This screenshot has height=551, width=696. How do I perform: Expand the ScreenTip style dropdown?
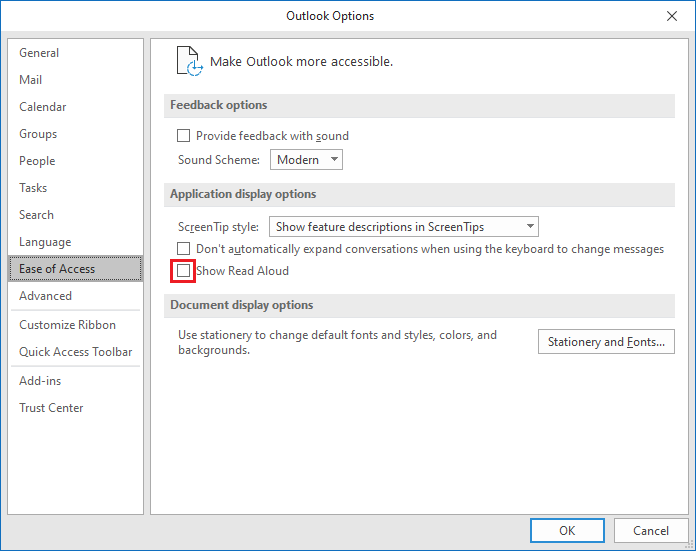coord(403,227)
